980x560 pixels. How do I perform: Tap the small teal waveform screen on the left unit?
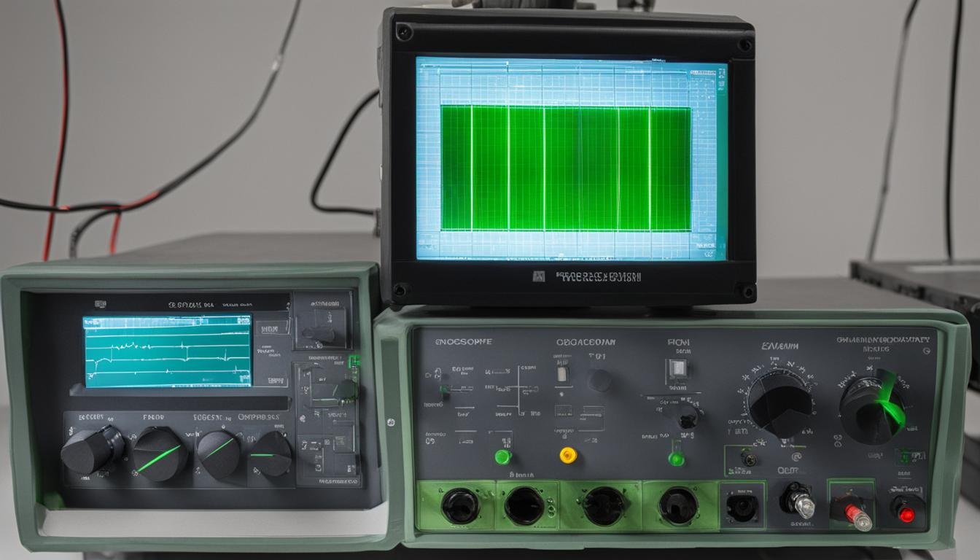tap(168, 351)
